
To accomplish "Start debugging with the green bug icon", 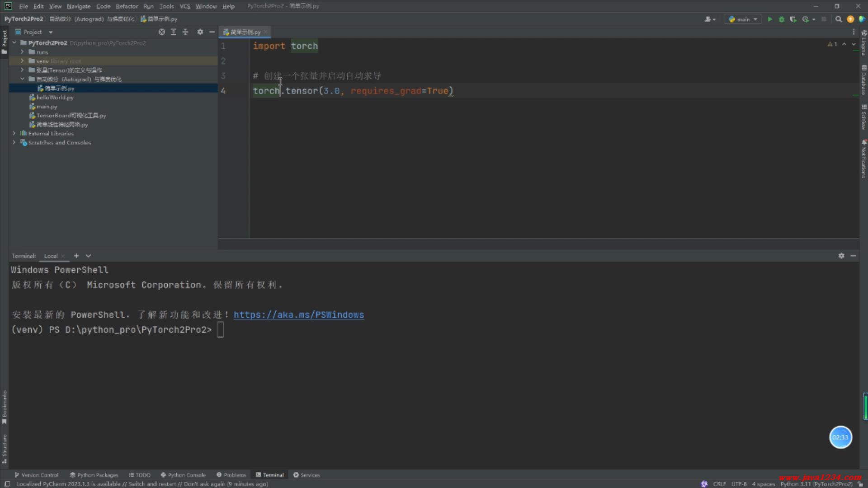I will point(781,19).
